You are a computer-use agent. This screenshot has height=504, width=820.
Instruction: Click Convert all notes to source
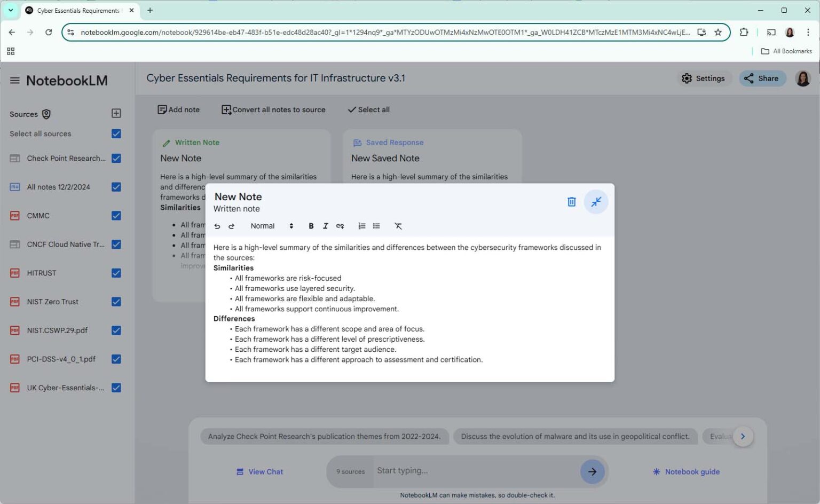273,109
